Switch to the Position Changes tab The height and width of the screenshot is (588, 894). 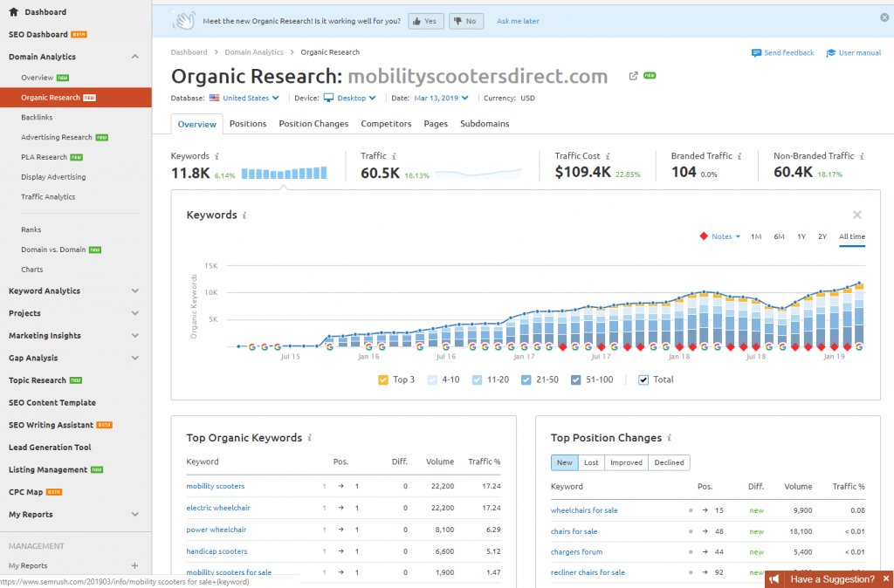pyautogui.click(x=313, y=124)
